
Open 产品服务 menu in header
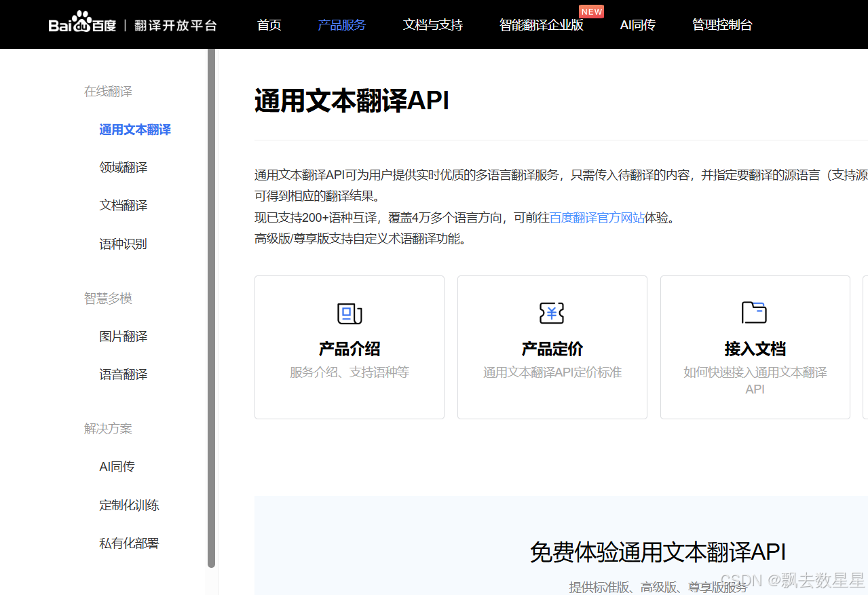pos(342,25)
